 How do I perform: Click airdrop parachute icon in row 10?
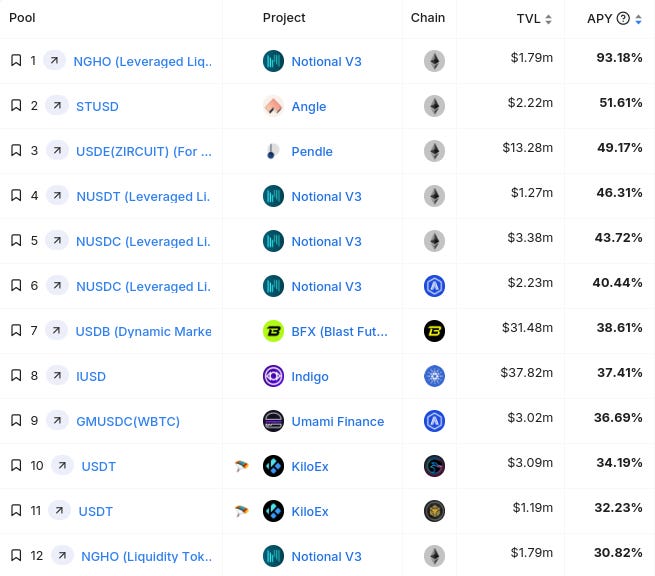click(241, 466)
